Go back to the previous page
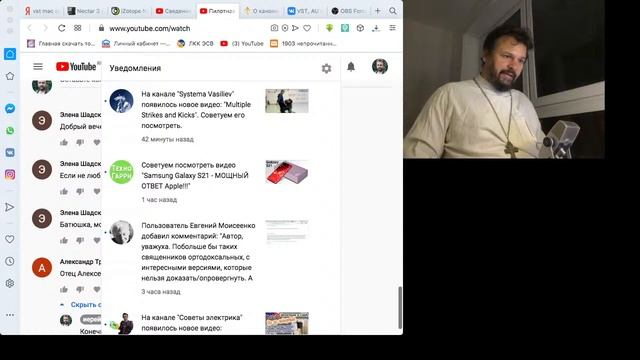640x360 pixels. click(x=29, y=28)
